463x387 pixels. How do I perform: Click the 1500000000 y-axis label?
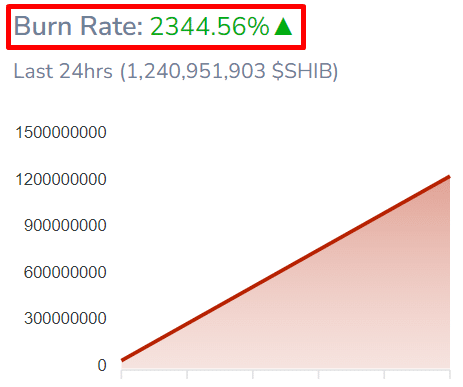61,132
